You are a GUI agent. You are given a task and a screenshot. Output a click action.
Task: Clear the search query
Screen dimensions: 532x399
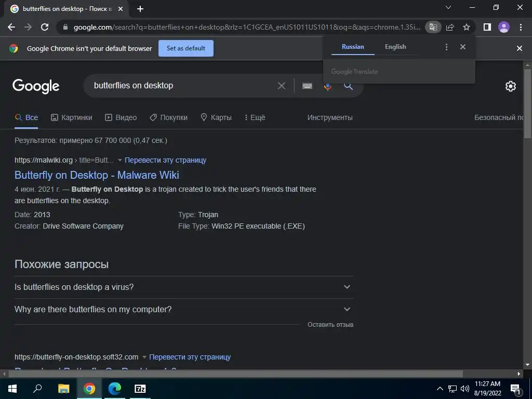pos(281,86)
